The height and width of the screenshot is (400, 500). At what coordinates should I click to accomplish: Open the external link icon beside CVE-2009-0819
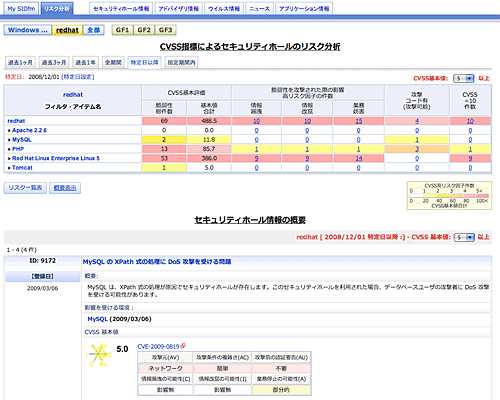pyautogui.click(x=183, y=346)
